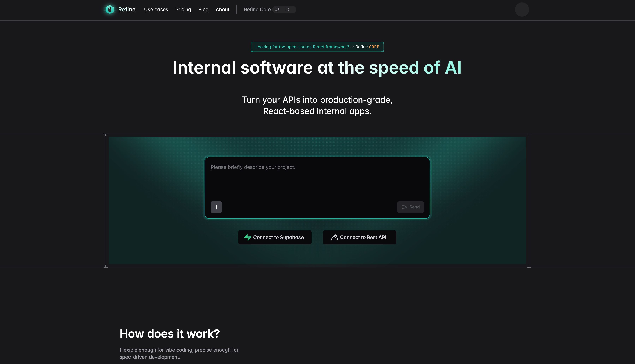Click the "Flexible enough for vibe coding" paragraph
635x364 pixels.
click(179, 353)
